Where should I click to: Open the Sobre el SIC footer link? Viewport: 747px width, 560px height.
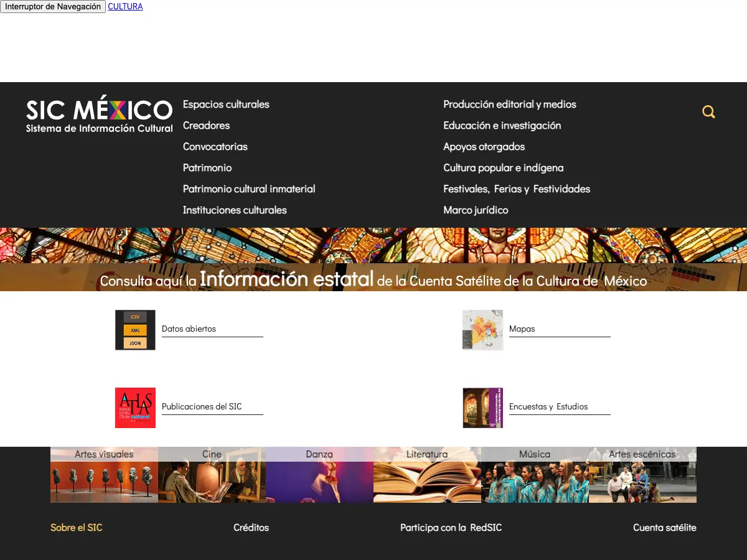tap(77, 528)
